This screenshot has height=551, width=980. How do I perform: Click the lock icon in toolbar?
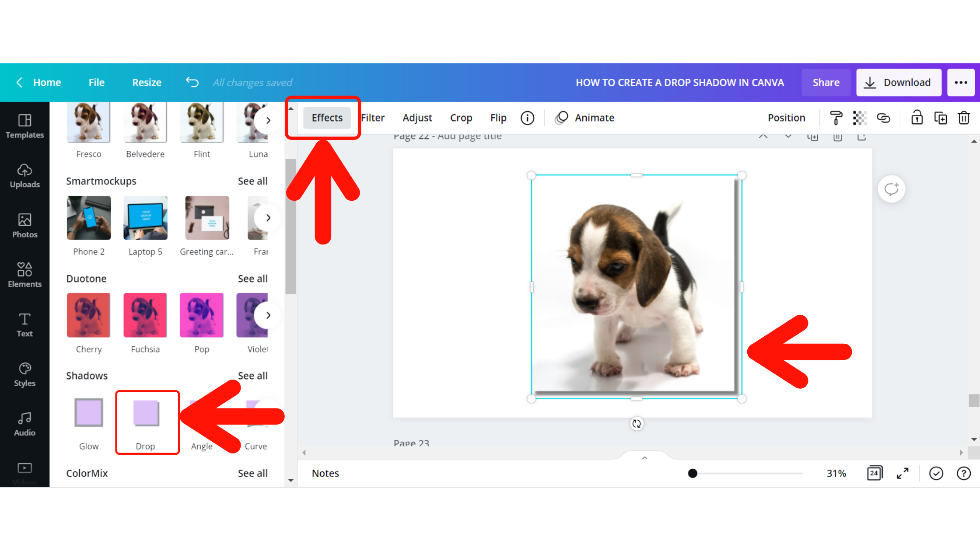point(917,118)
